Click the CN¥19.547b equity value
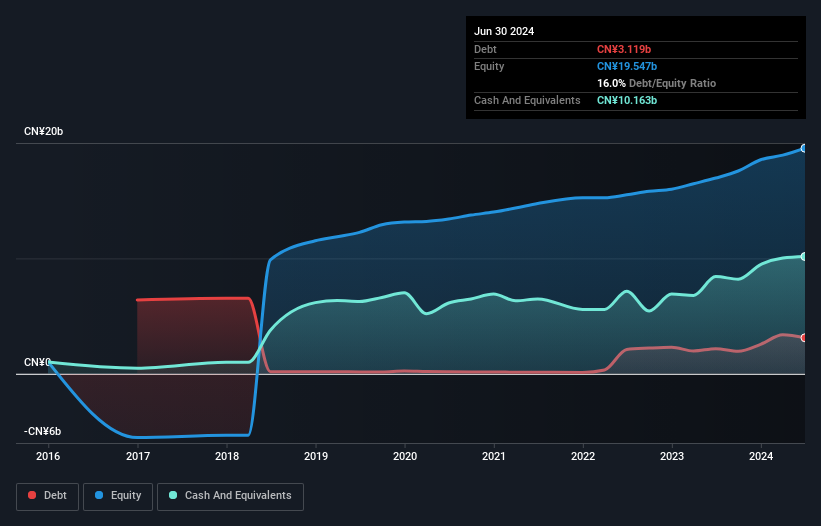 coord(627,66)
